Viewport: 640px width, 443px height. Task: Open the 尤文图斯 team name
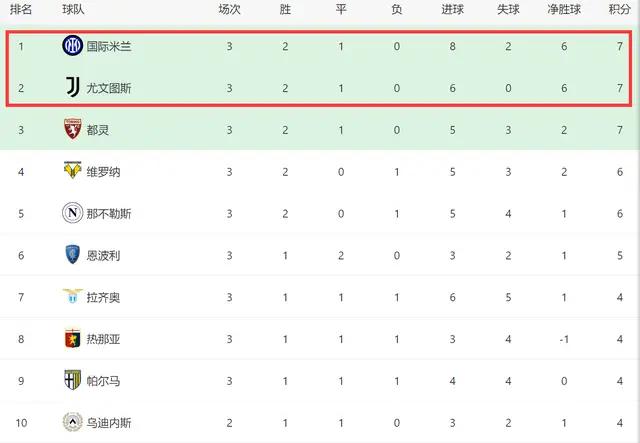pyautogui.click(x=109, y=88)
